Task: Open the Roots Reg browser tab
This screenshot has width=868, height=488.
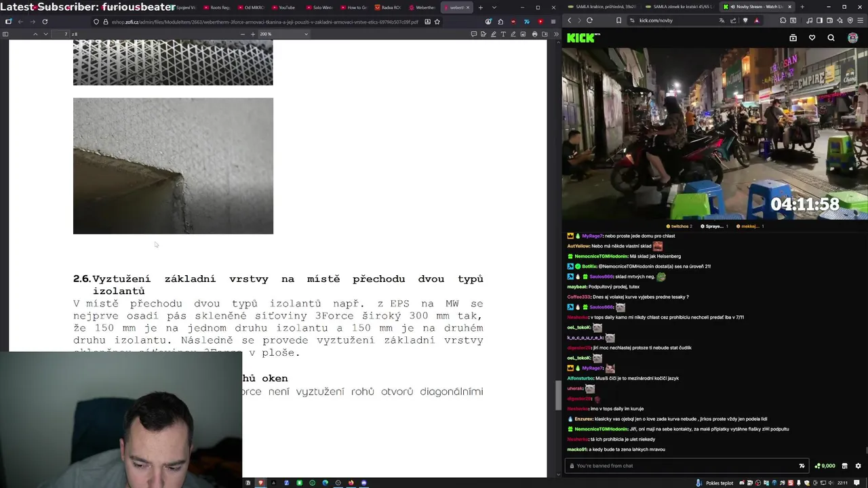Action: click(216, 7)
